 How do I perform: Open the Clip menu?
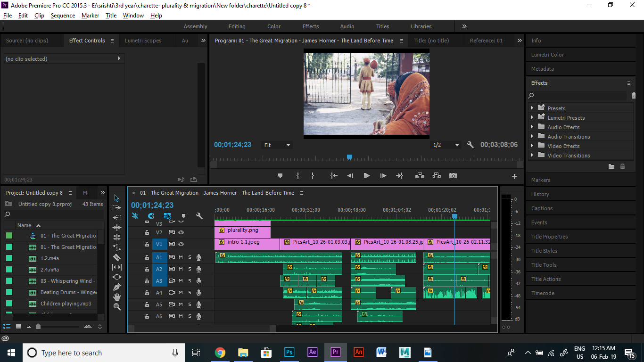[39, 16]
